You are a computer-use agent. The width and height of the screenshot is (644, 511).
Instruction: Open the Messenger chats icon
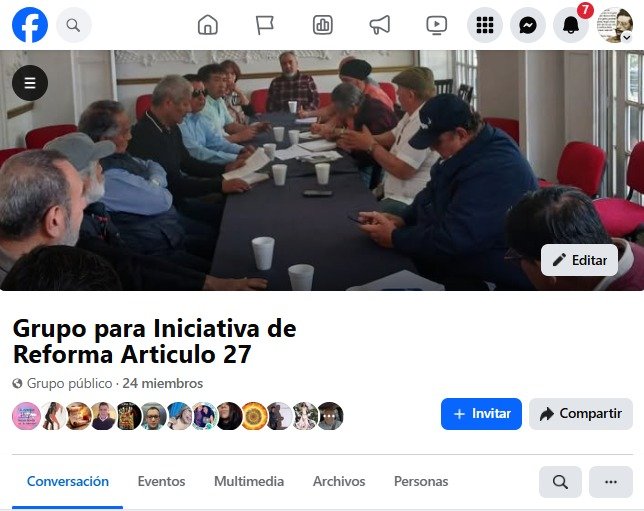click(528, 25)
